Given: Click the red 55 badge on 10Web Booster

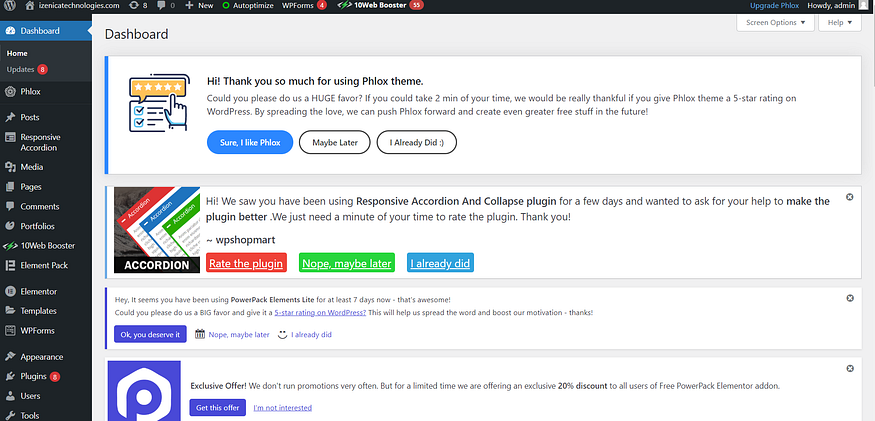Looking at the screenshot, I should (x=416, y=6).
